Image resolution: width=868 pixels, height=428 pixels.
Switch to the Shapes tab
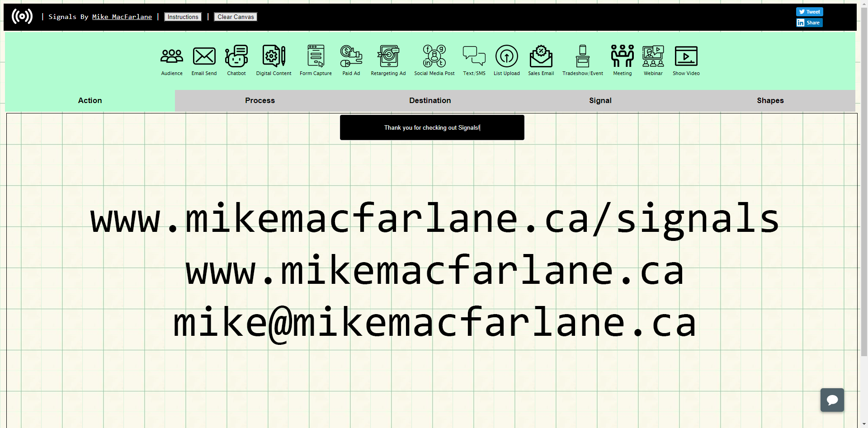coord(770,100)
